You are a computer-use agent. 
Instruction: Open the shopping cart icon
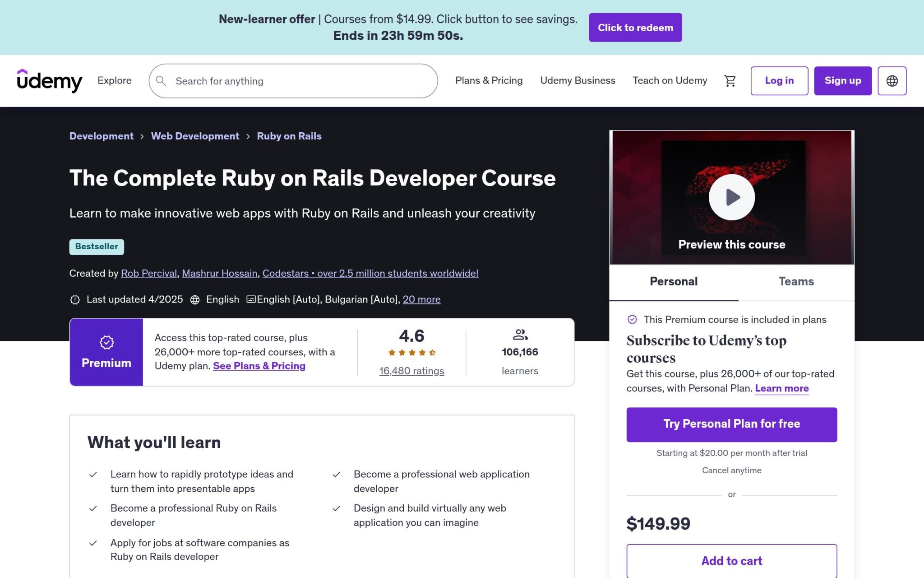coord(730,81)
